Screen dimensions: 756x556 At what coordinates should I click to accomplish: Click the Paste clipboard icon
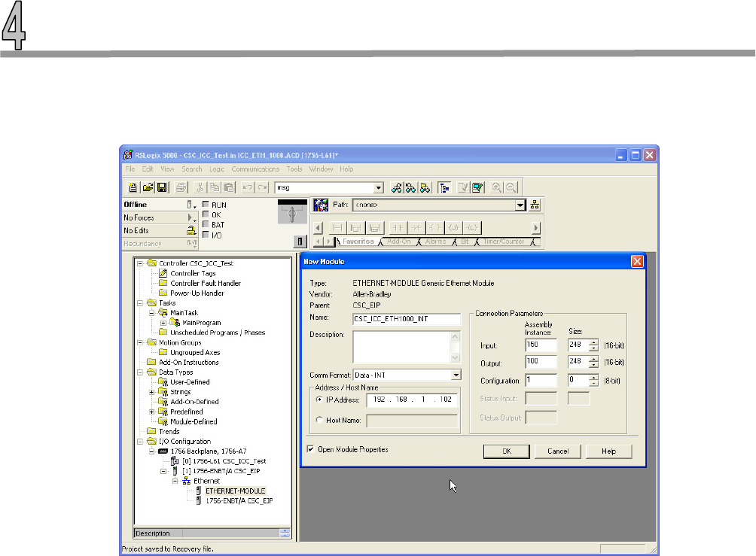[229, 188]
